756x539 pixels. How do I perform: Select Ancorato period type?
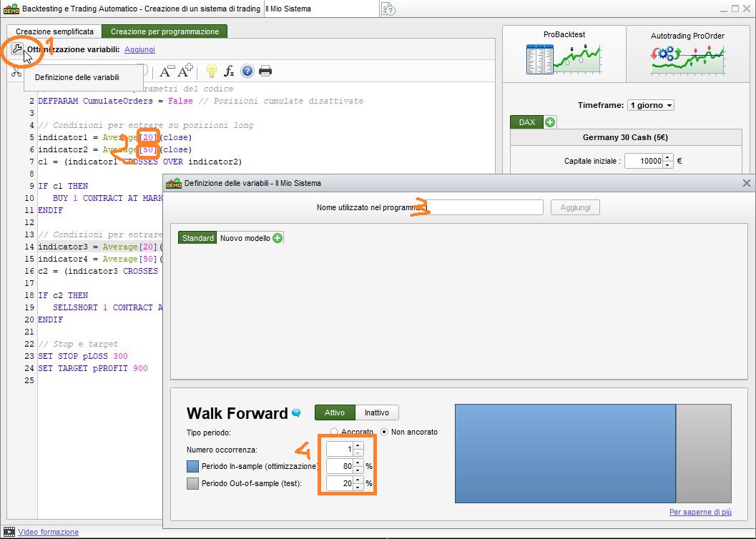(334, 432)
